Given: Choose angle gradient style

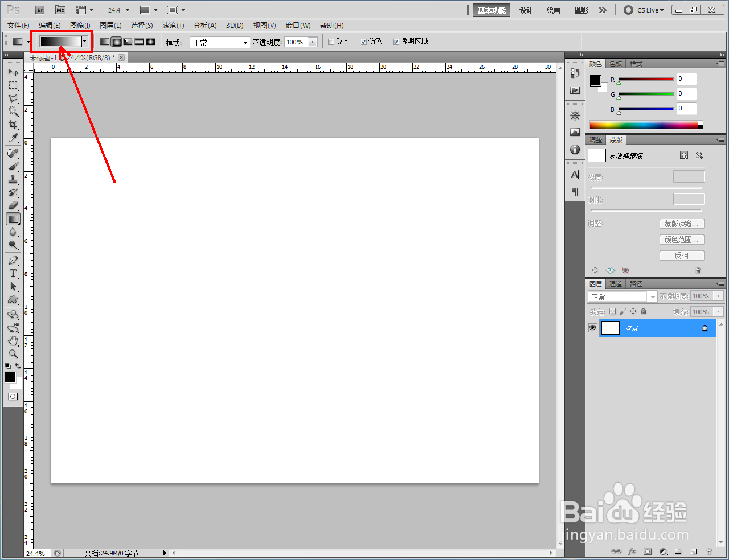Looking at the screenshot, I should pyautogui.click(x=128, y=42).
